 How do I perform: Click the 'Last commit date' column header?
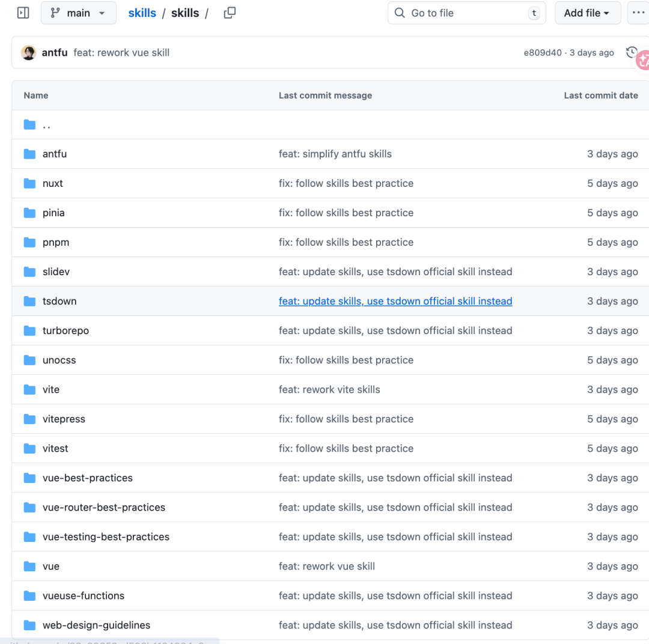coord(601,95)
